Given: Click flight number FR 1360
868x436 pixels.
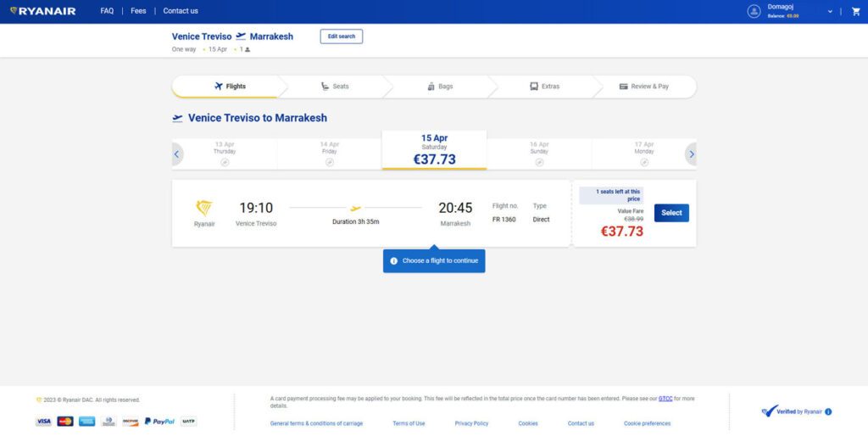Looking at the screenshot, I should pos(504,220).
